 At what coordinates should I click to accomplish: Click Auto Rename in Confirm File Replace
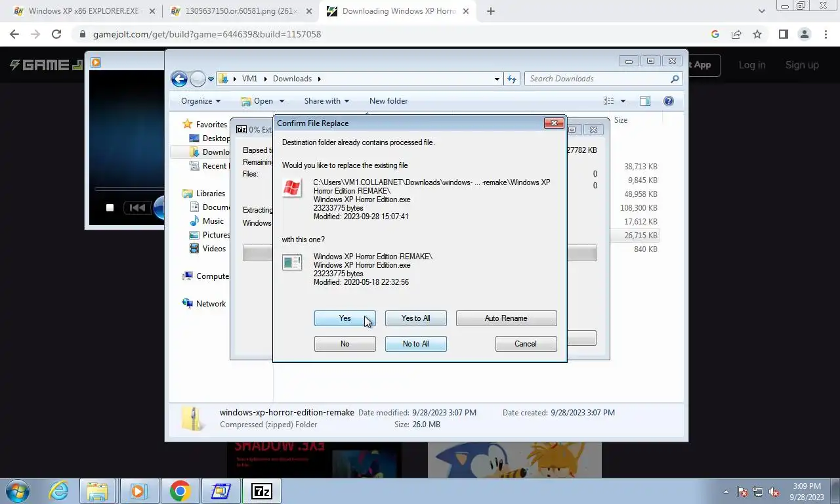506,318
